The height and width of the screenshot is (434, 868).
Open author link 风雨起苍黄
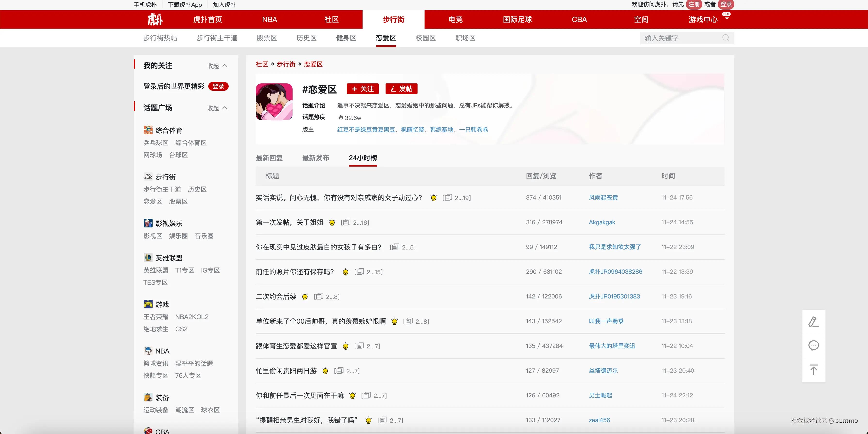[x=603, y=198]
